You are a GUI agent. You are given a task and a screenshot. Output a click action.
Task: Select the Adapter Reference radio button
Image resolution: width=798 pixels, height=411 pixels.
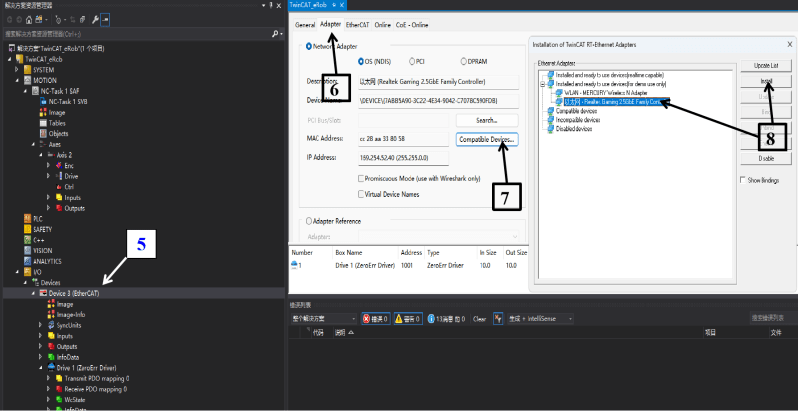(x=309, y=221)
